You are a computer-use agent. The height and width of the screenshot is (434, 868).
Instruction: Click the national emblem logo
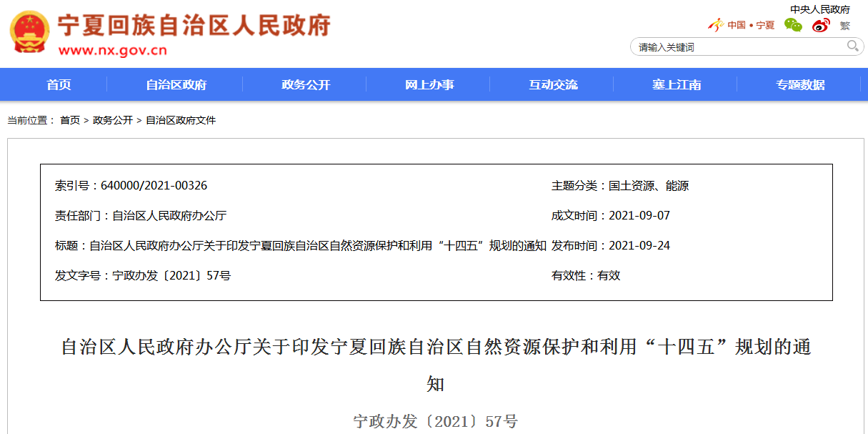coord(30,33)
